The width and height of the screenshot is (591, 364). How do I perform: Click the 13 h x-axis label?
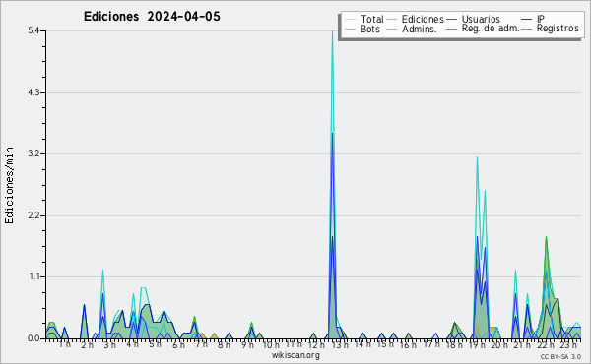pos(340,344)
